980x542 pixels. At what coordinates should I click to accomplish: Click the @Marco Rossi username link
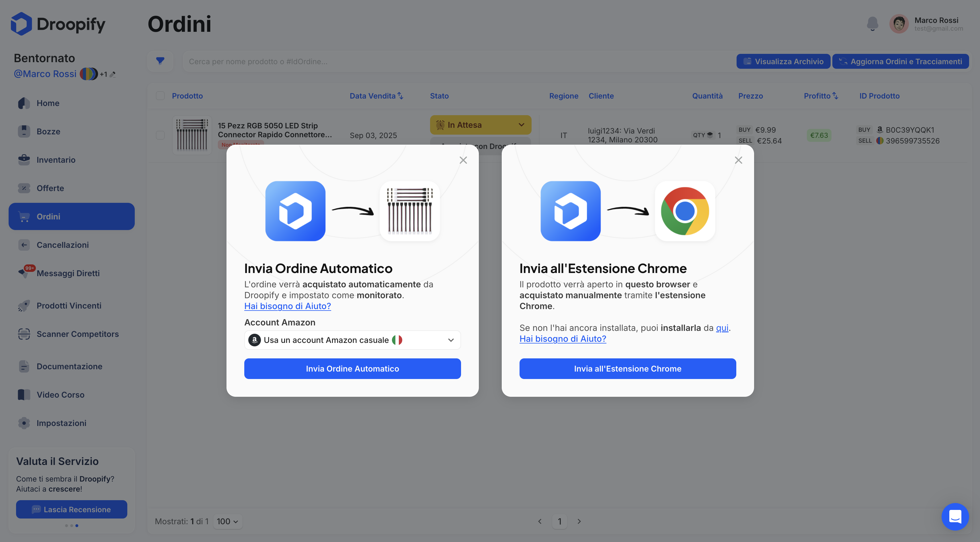point(45,74)
